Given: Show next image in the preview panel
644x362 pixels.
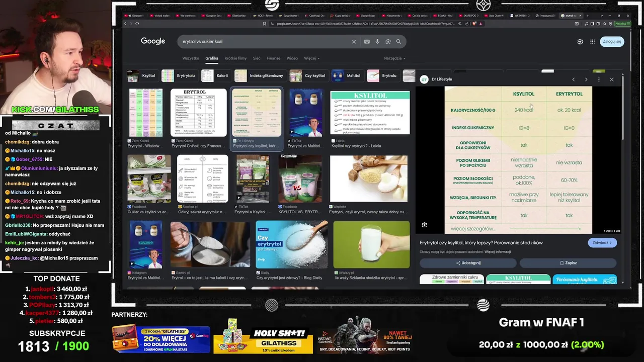Looking at the screenshot, I should tap(586, 79).
